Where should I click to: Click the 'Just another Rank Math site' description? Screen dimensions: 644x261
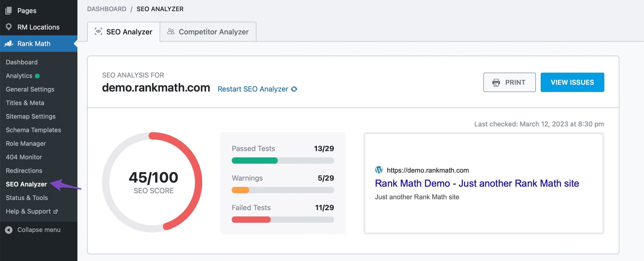point(417,197)
